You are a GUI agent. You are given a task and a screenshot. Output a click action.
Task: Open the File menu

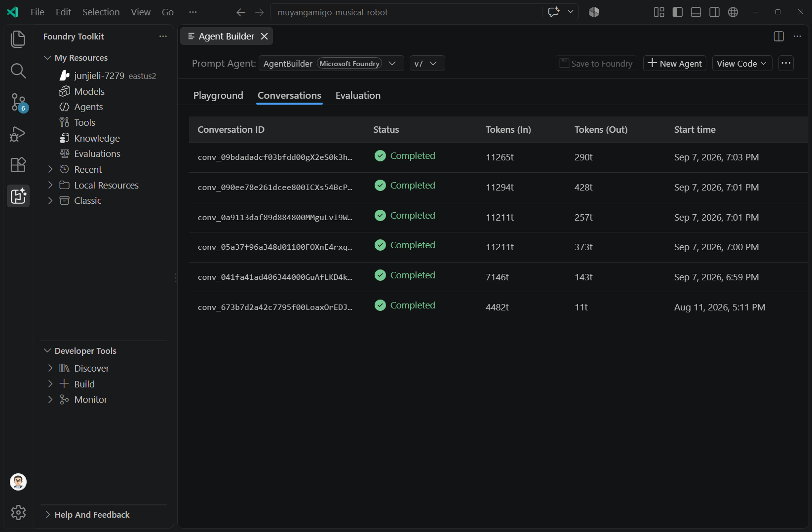tap(38, 12)
